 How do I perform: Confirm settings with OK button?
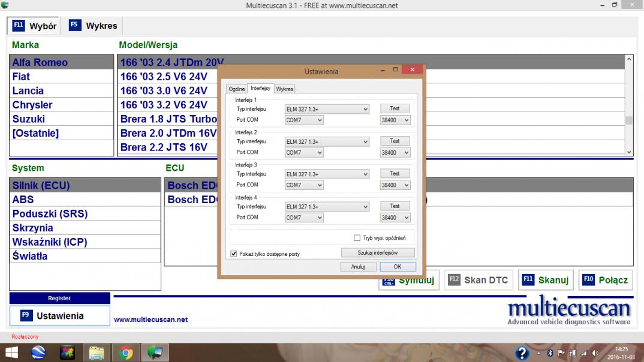pos(398,266)
